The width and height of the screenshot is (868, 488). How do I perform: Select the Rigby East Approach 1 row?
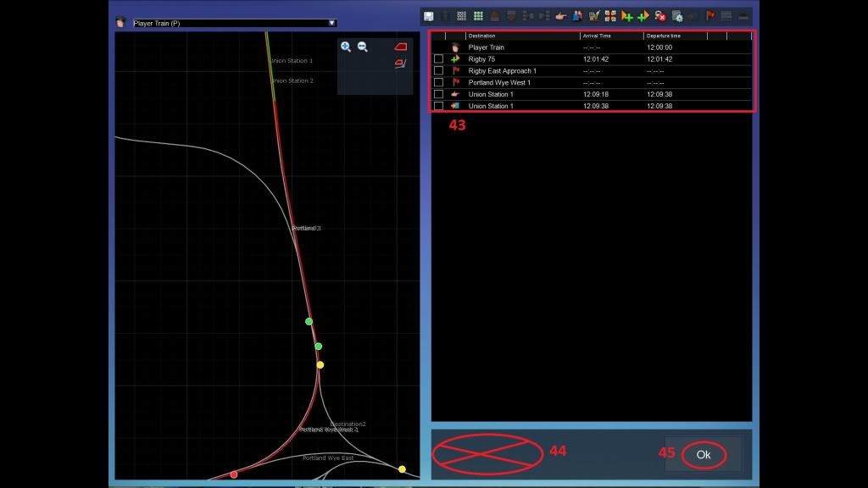[591, 71]
